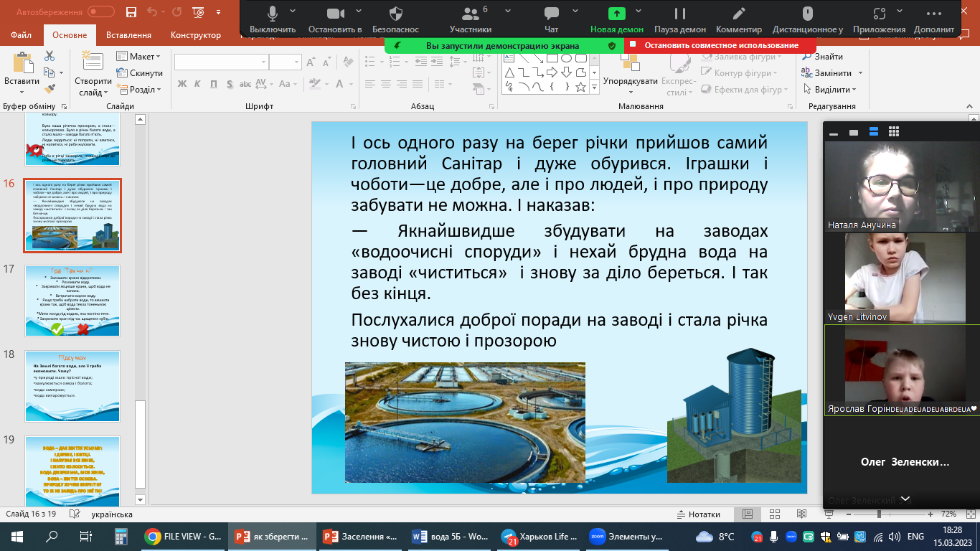Expand the Select (Виділити) dropdown

pyautogui.click(x=835, y=90)
